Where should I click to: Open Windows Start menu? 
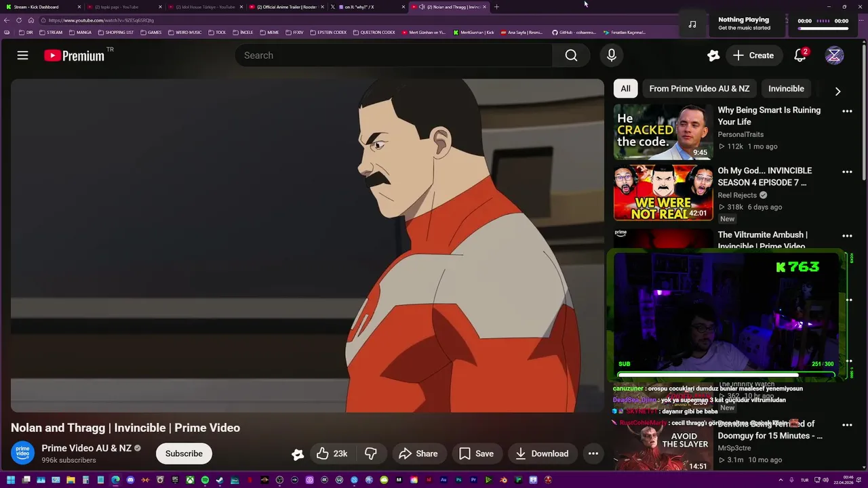(x=11, y=480)
